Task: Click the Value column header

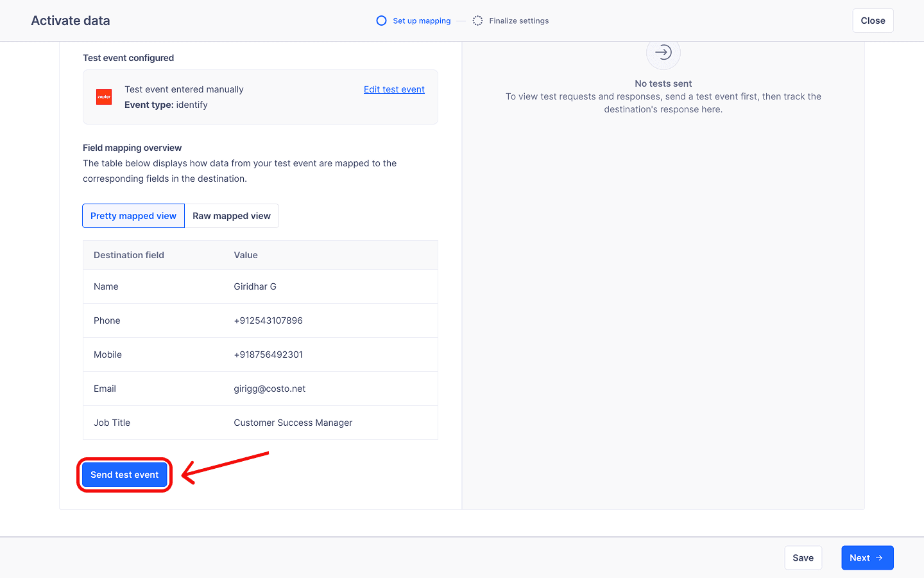Action: (246, 255)
